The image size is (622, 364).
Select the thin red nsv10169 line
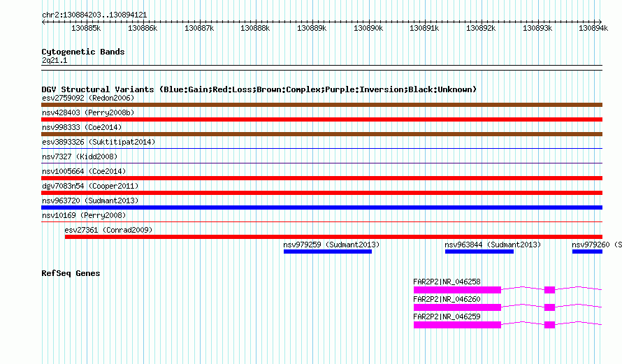tap(321, 221)
